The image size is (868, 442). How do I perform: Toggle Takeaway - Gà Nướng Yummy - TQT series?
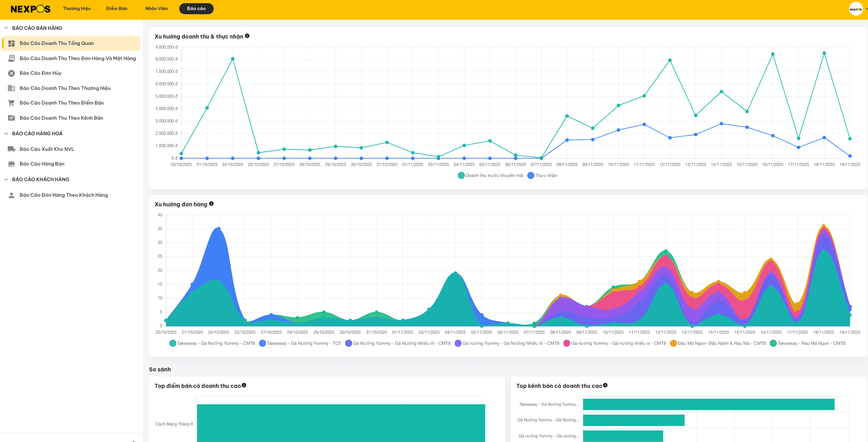coord(300,343)
